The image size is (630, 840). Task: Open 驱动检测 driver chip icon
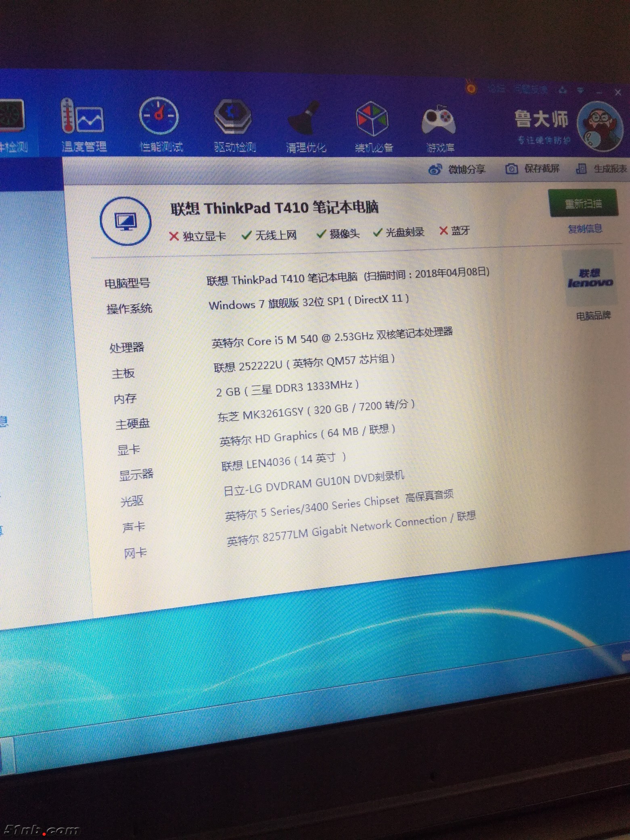point(233,117)
